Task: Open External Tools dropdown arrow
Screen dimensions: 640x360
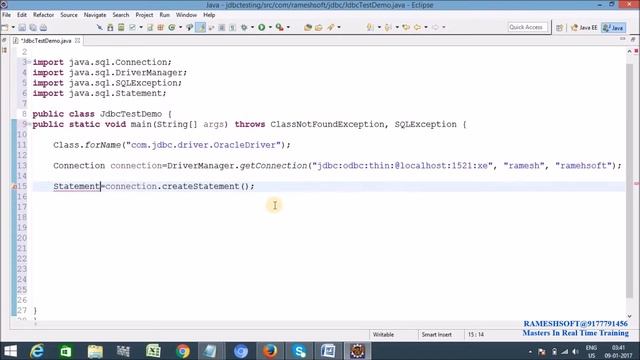Action: [x=288, y=27]
